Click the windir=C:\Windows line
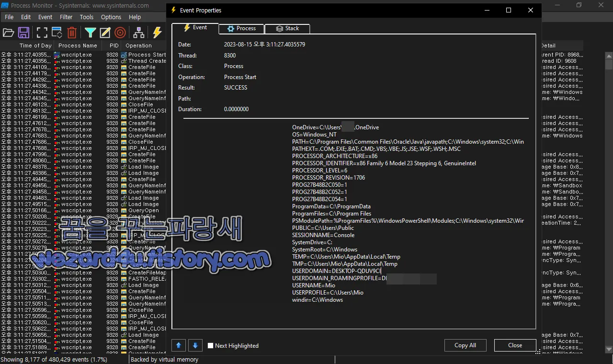The image size is (613, 364). point(318,300)
